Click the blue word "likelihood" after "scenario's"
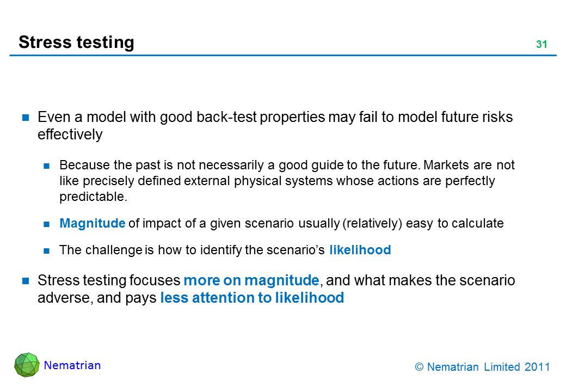This screenshot has height=392, width=566. 360,250
